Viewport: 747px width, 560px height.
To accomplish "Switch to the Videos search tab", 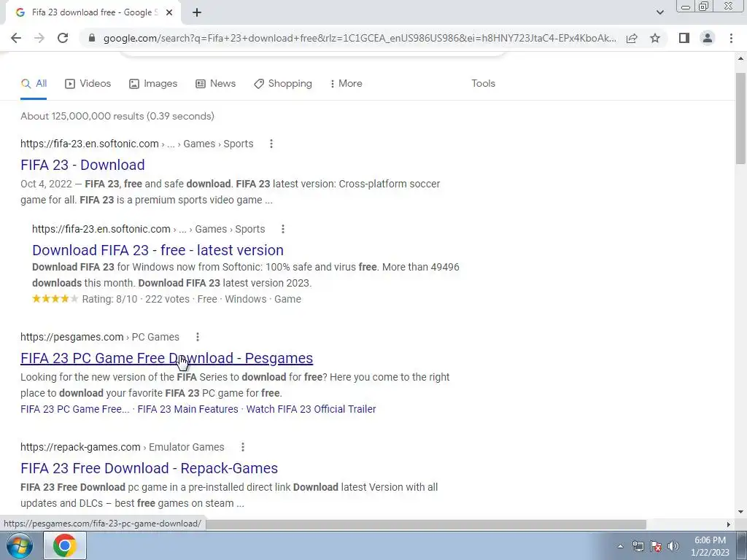I will click(x=88, y=84).
